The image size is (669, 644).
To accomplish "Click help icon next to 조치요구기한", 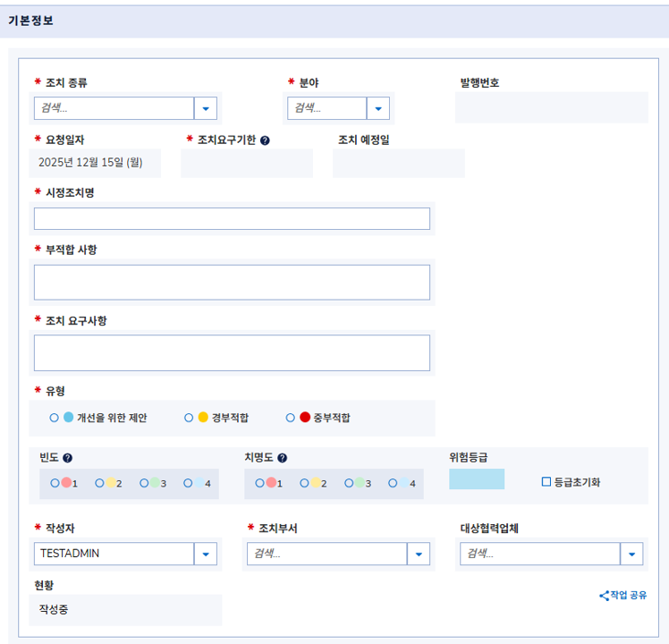I will coord(266,140).
